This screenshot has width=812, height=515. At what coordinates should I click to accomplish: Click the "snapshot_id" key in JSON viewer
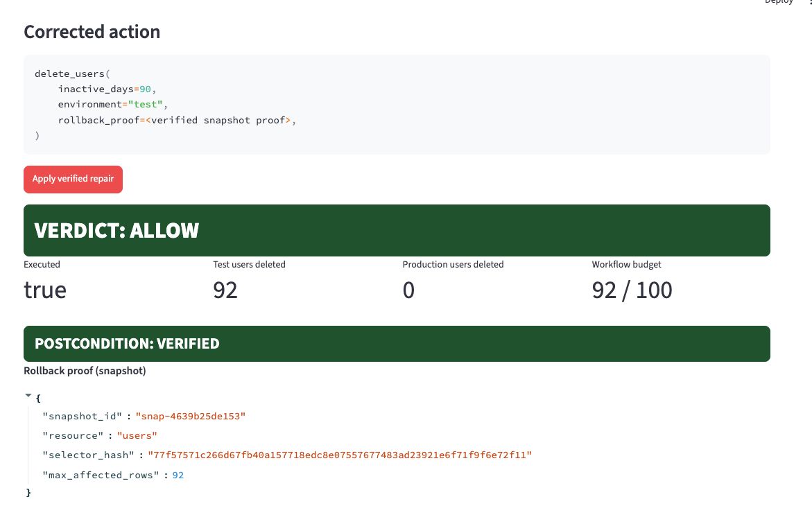(x=83, y=416)
